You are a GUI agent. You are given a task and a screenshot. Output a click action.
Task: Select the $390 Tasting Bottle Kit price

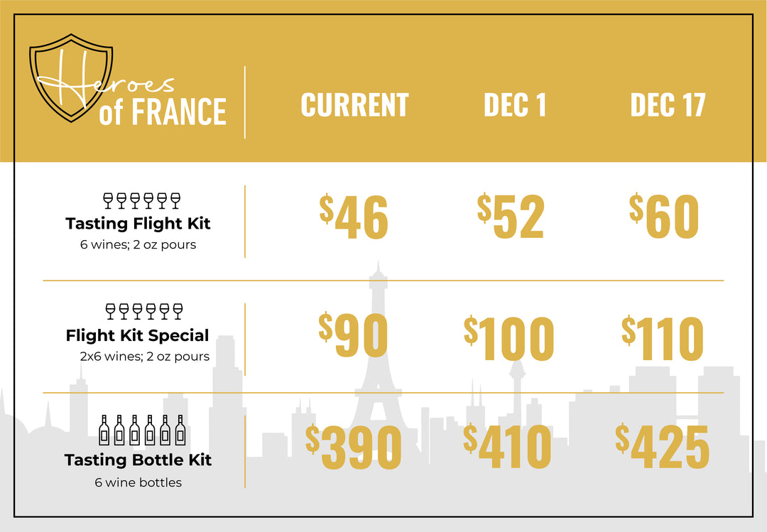pos(353,447)
